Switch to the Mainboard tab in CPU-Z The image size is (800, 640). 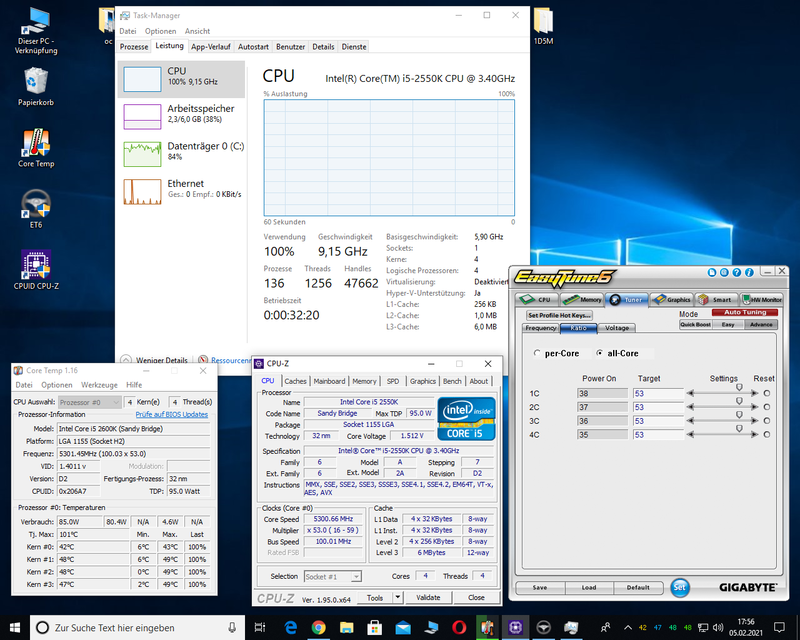(x=329, y=381)
